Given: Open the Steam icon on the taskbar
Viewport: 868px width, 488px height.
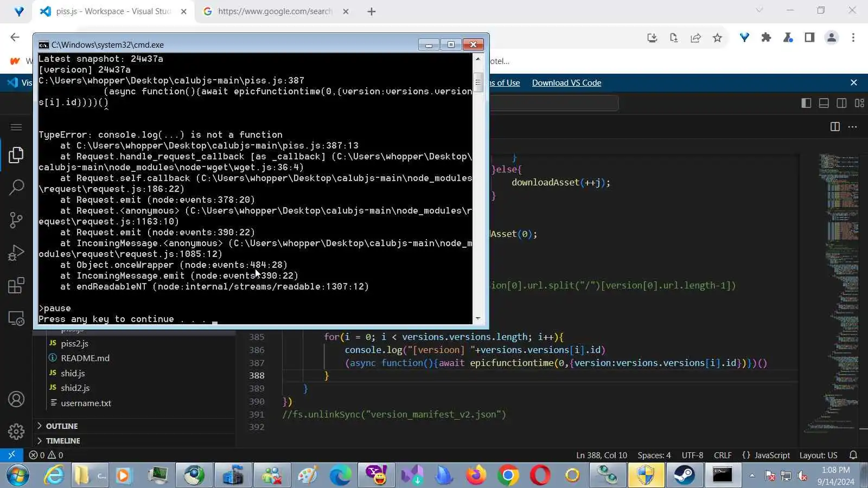Looking at the screenshot, I should 684,476.
